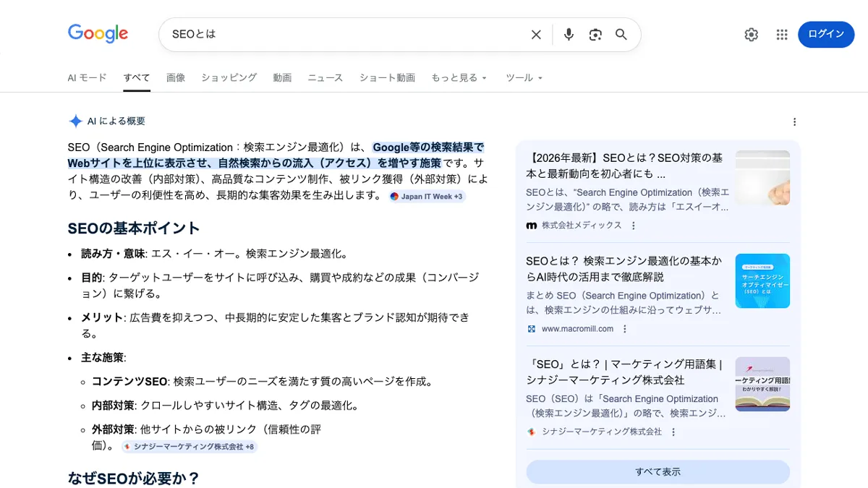Click the なぜSEOが必要か？ heading

(x=134, y=479)
